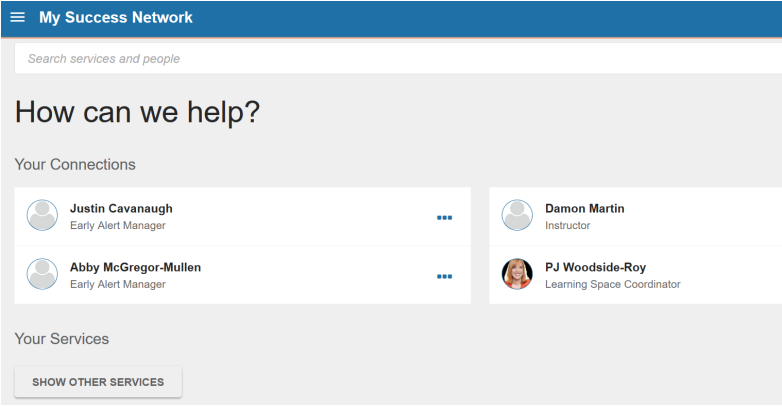Select the Your Connections heading
The image size is (782, 406).
[x=75, y=165]
